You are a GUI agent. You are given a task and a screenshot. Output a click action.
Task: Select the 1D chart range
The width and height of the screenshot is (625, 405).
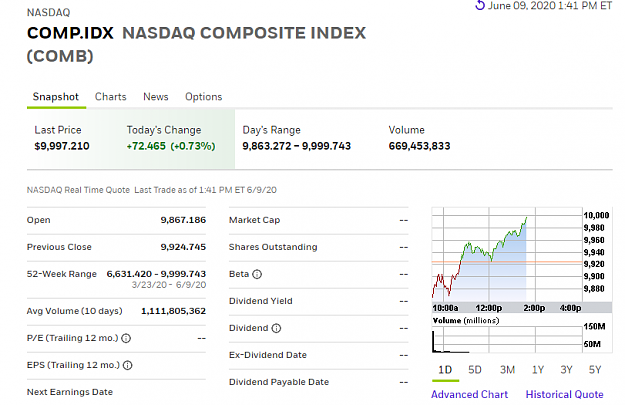[445, 370]
